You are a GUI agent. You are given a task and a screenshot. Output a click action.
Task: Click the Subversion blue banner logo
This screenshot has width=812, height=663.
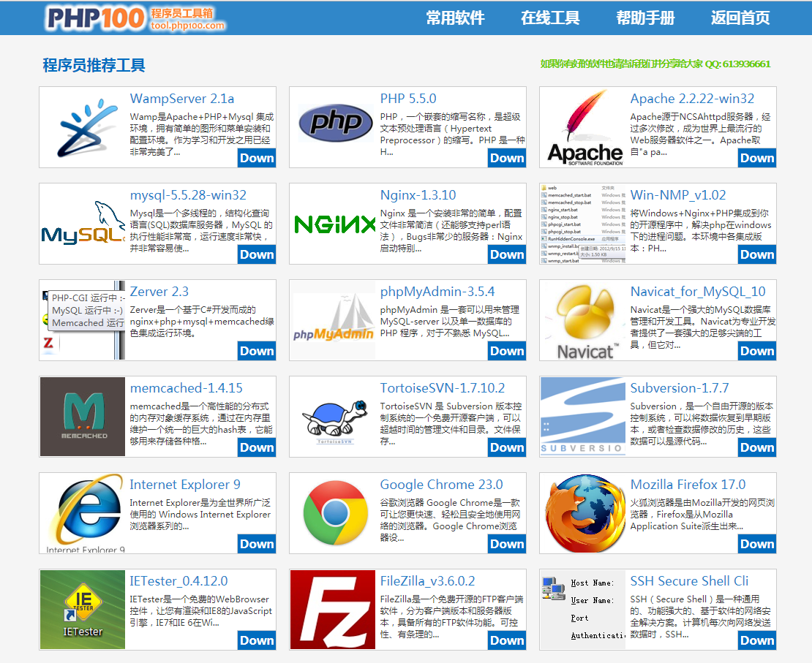click(582, 417)
